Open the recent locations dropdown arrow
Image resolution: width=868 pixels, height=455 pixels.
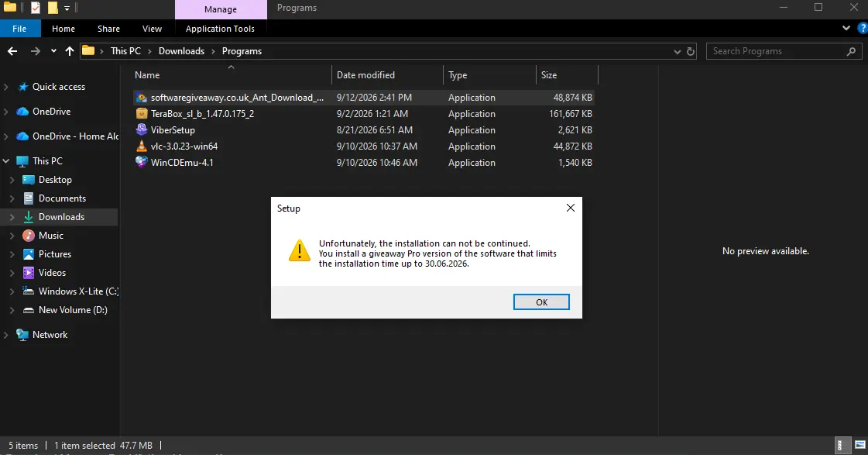tap(53, 51)
